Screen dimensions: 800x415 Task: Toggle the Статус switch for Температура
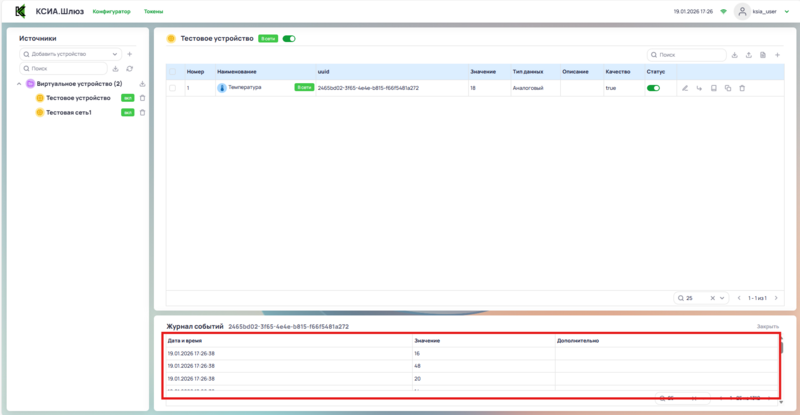(x=654, y=88)
